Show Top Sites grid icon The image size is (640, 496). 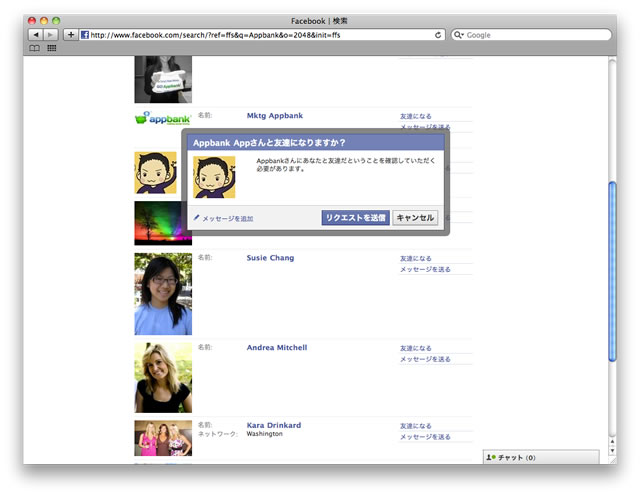[51, 48]
